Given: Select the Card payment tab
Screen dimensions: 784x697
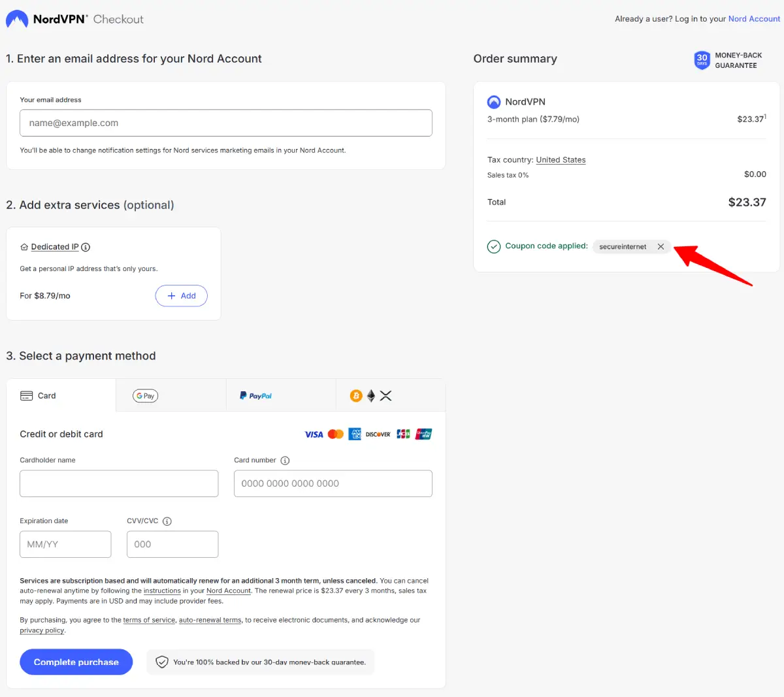Looking at the screenshot, I should pos(61,396).
